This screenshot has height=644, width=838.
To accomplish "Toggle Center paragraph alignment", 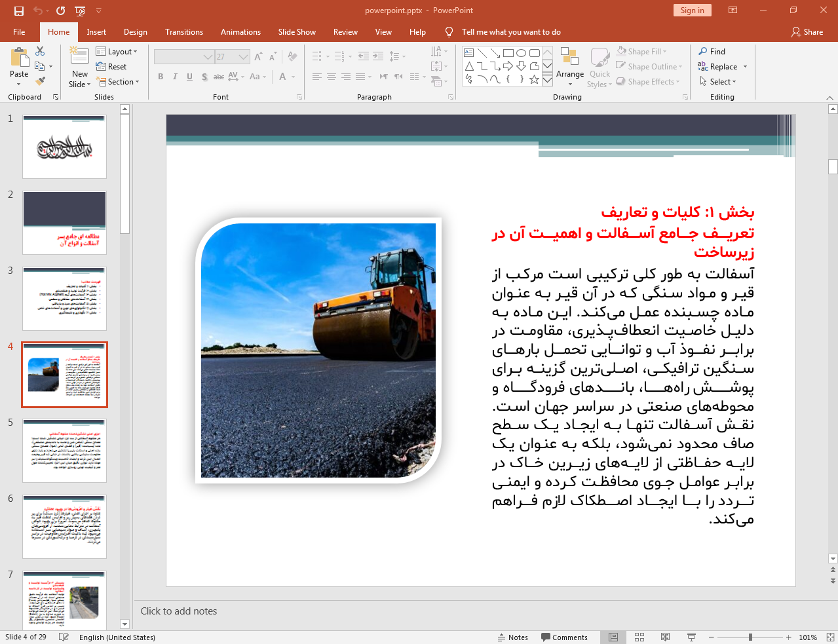I will [331, 77].
